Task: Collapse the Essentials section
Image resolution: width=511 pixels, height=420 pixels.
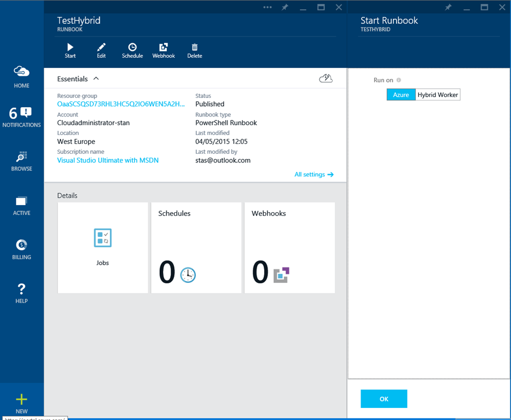Action: [x=96, y=79]
